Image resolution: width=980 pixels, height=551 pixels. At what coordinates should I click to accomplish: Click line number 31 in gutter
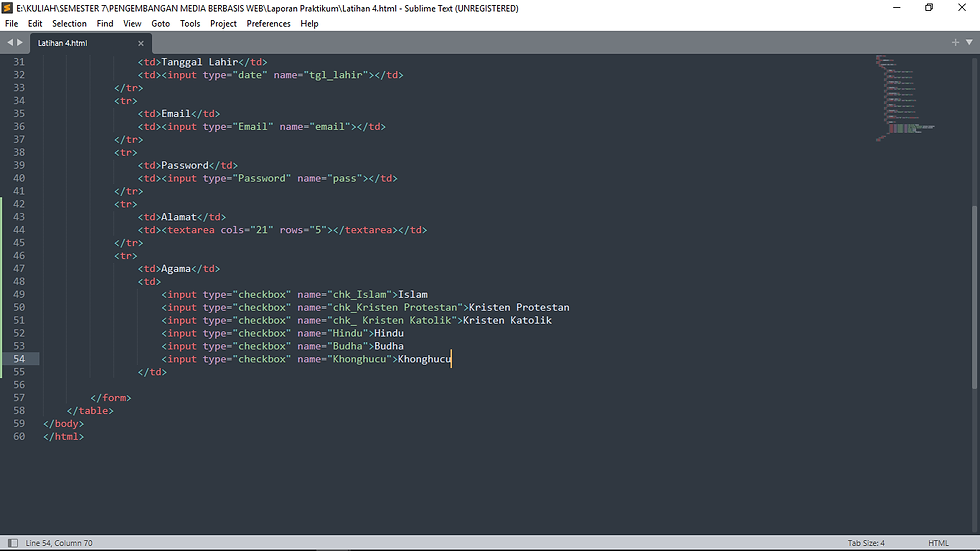click(x=19, y=62)
